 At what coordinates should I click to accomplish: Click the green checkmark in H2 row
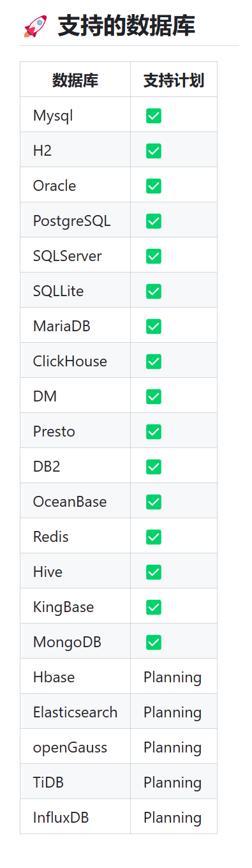tap(154, 151)
